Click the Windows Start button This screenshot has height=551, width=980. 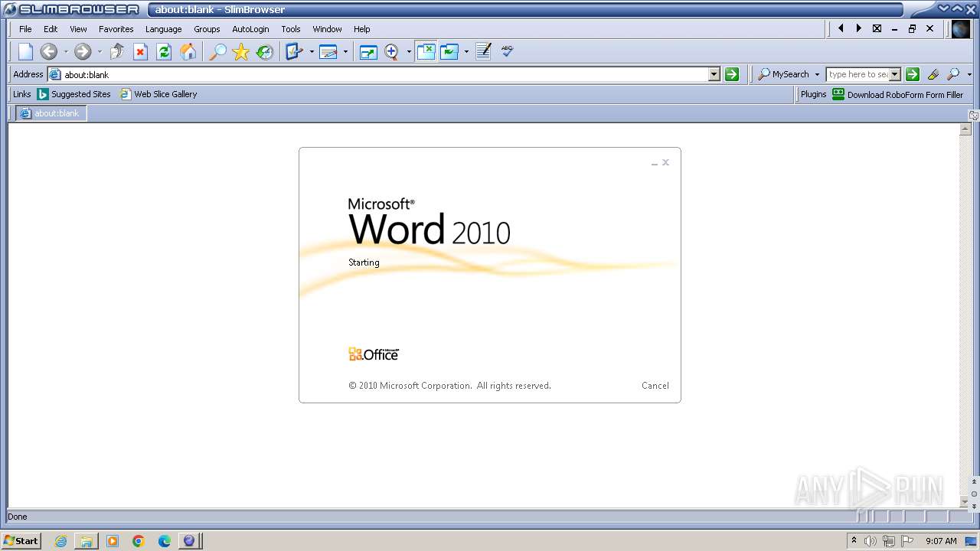[21, 540]
